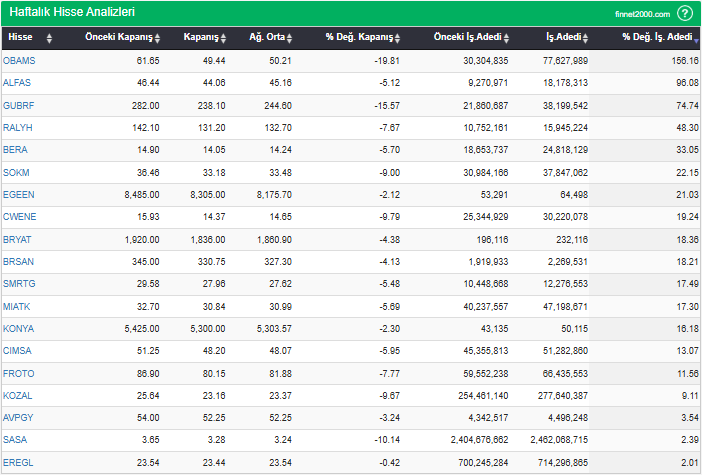Viewport: 702px width, 475px height.
Task: Sort by Önceki Kapanış column arrows
Action: (x=157, y=39)
